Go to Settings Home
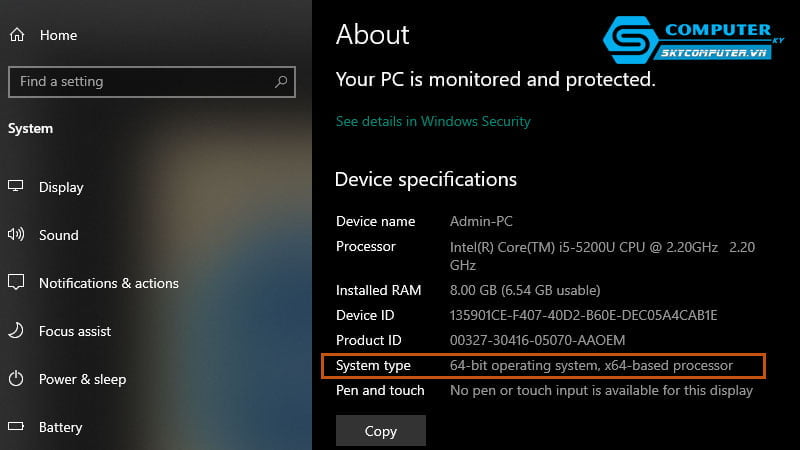This screenshot has height=450, width=800. tap(58, 35)
